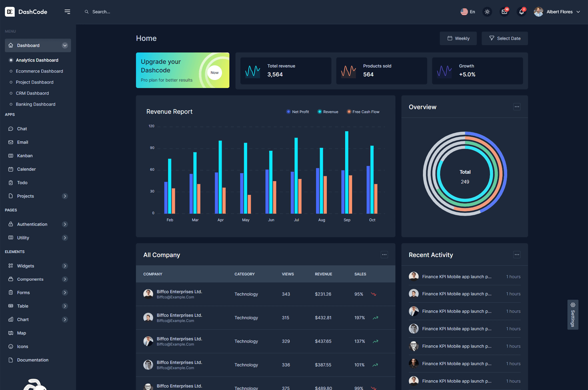588x390 pixels.
Task: Click the down trend icon at 95%
Action: coord(374,294)
